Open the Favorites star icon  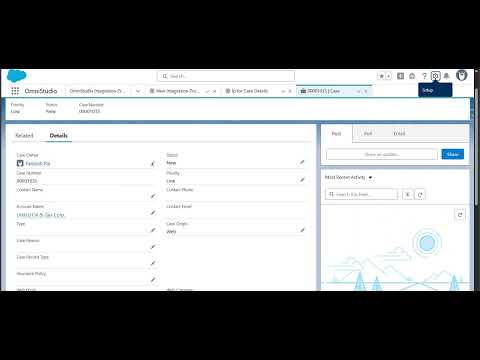382,76
